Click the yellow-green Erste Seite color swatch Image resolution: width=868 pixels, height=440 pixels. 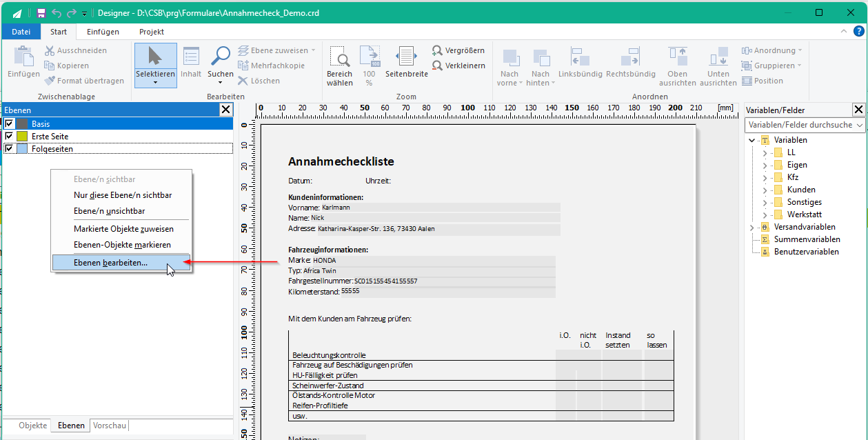click(x=22, y=137)
